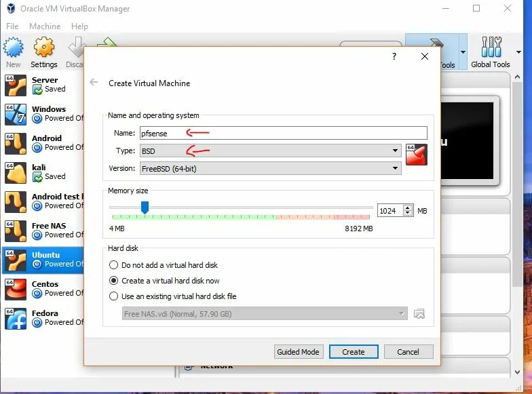Browse for existing virtual hard disk file

tap(419, 313)
